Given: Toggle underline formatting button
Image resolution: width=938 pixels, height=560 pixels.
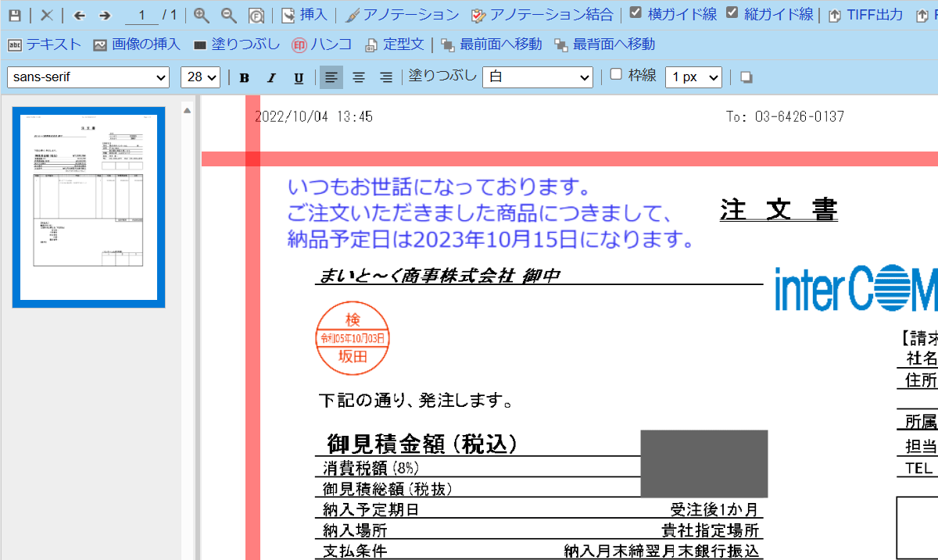Looking at the screenshot, I should 299,77.
